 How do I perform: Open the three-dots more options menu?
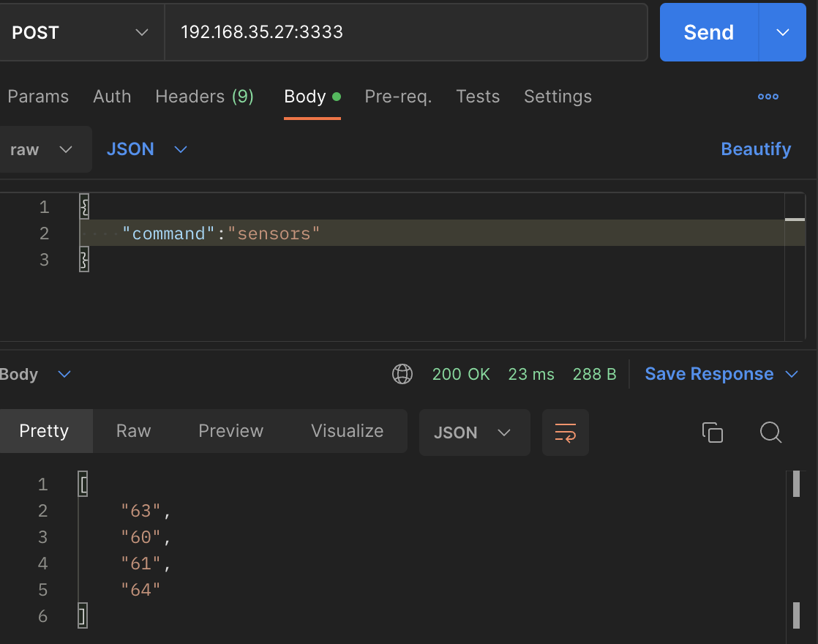(768, 97)
